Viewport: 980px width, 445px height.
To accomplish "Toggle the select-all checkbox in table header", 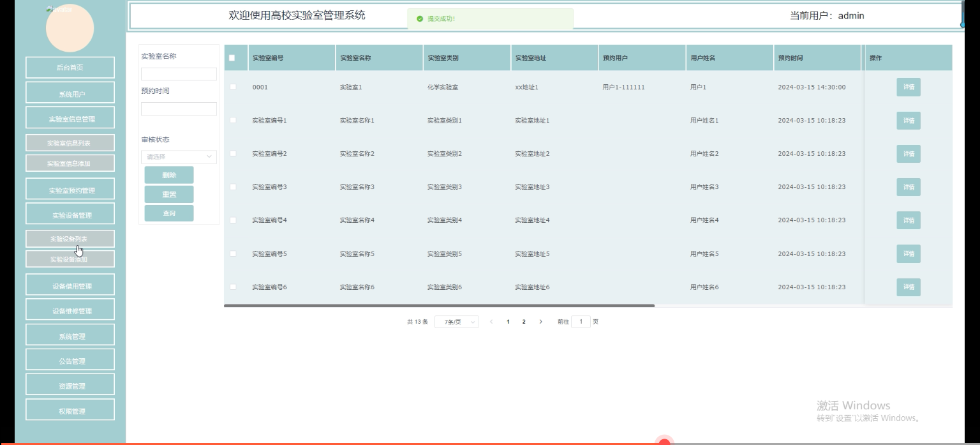I will (x=232, y=57).
